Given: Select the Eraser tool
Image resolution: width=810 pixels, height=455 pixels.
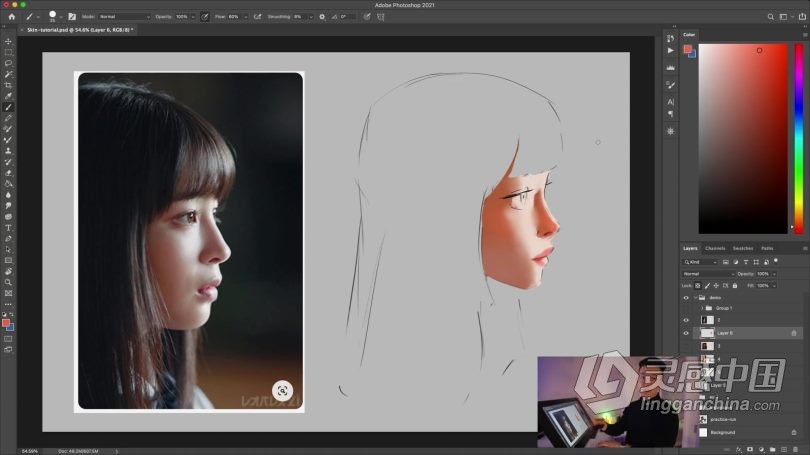Looking at the screenshot, I should pyautogui.click(x=8, y=173).
